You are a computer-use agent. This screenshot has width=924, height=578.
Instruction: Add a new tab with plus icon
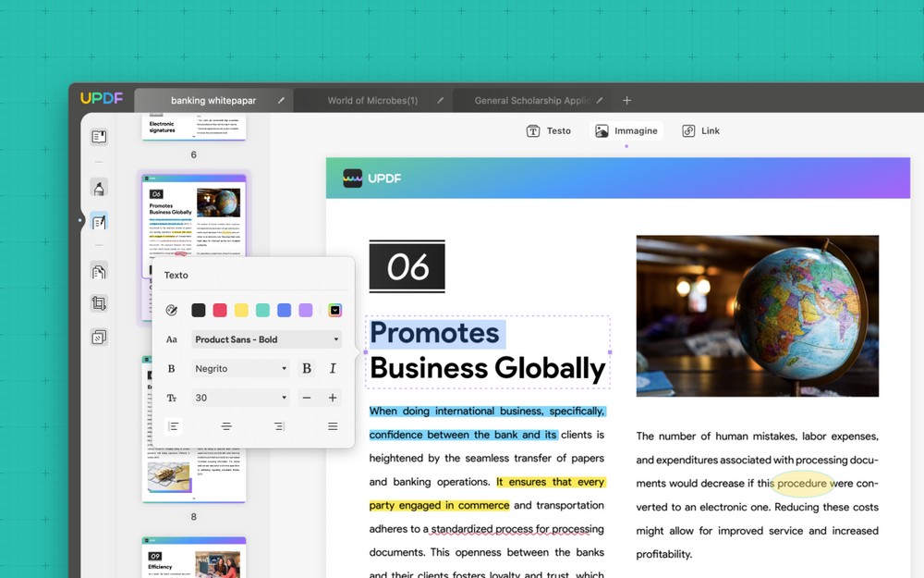pyautogui.click(x=627, y=100)
